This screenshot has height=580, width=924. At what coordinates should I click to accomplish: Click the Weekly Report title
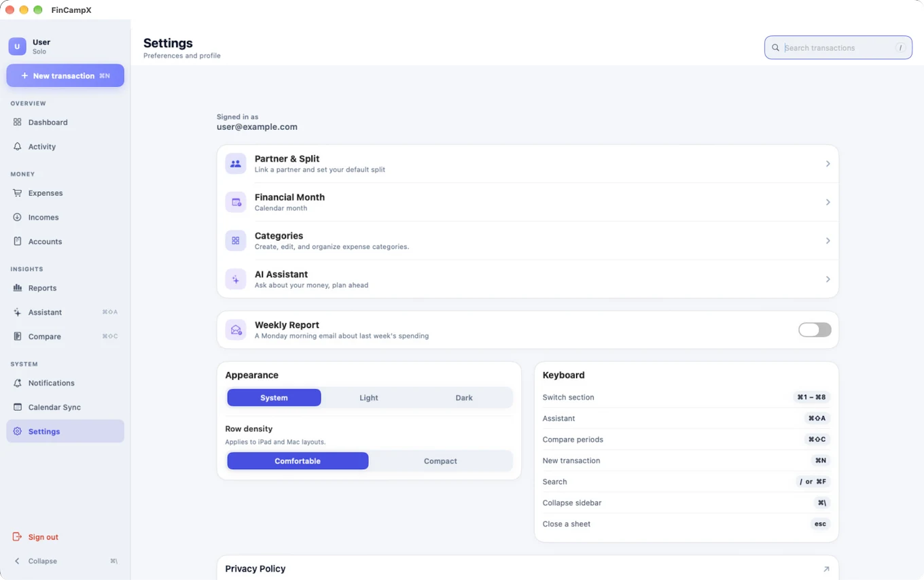click(x=287, y=325)
